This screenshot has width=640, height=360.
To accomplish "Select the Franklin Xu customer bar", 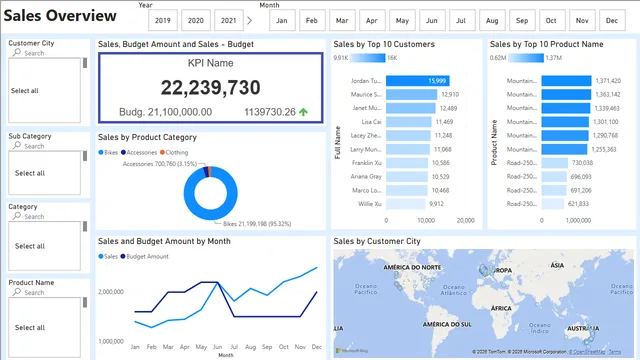I will point(407,163).
